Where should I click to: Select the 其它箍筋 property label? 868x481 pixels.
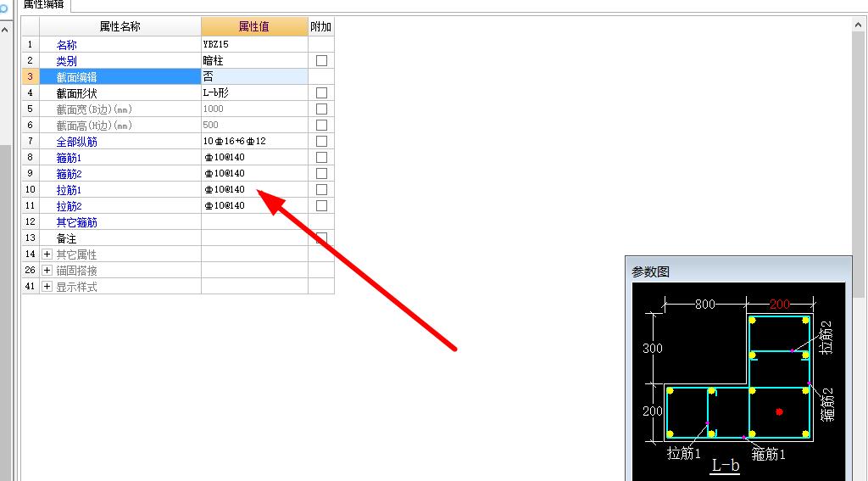coord(76,221)
